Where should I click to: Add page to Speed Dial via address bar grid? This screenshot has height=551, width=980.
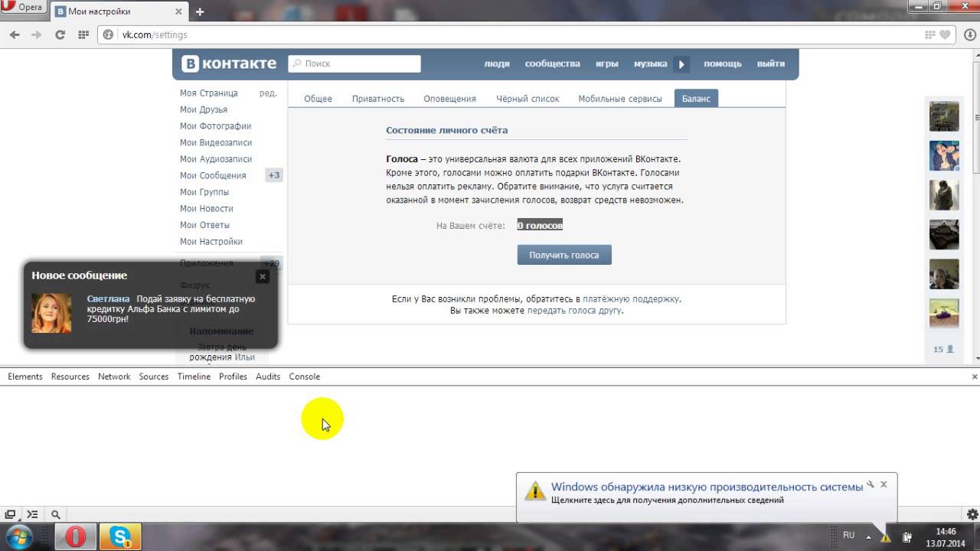coord(930,34)
